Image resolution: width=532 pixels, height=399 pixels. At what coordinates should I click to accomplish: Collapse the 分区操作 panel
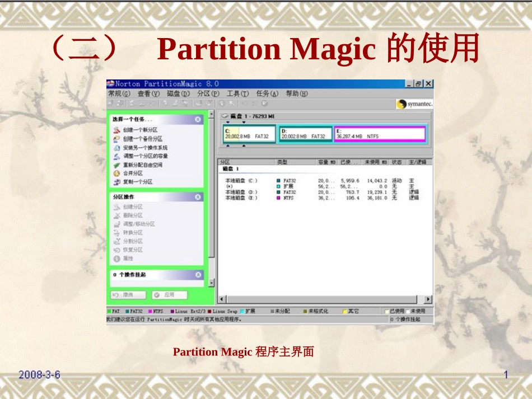[x=198, y=197]
